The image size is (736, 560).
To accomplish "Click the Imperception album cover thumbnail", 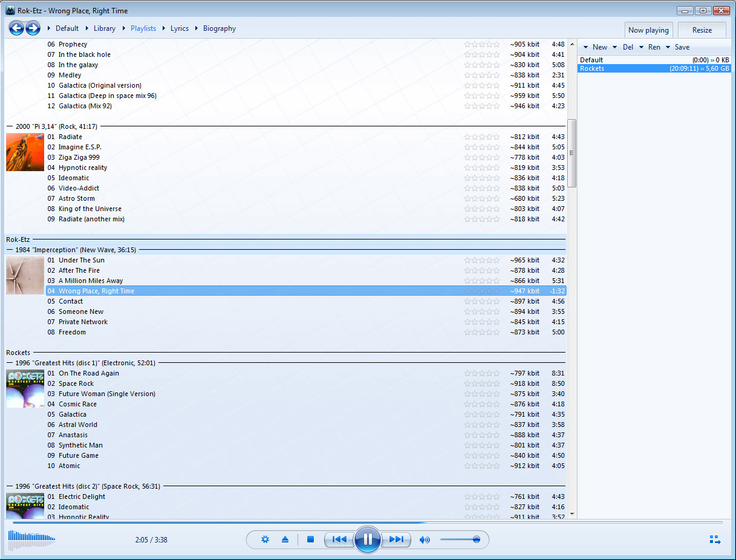I will (25, 276).
